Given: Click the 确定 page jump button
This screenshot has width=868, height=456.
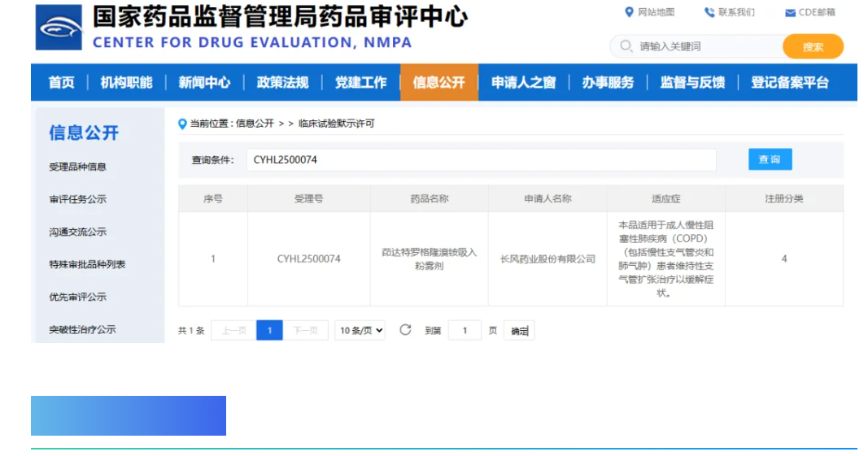Looking at the screenshot, I should (x=519, y=331).
